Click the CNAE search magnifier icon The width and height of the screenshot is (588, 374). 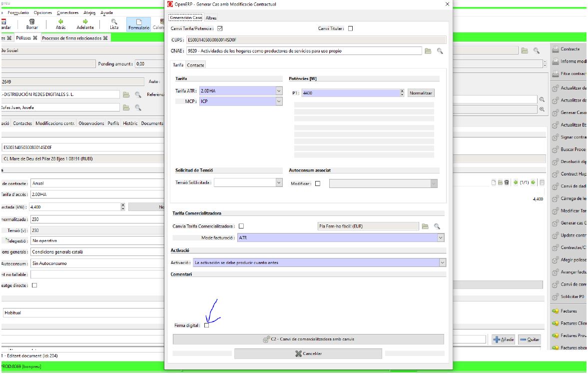[440, 51]
